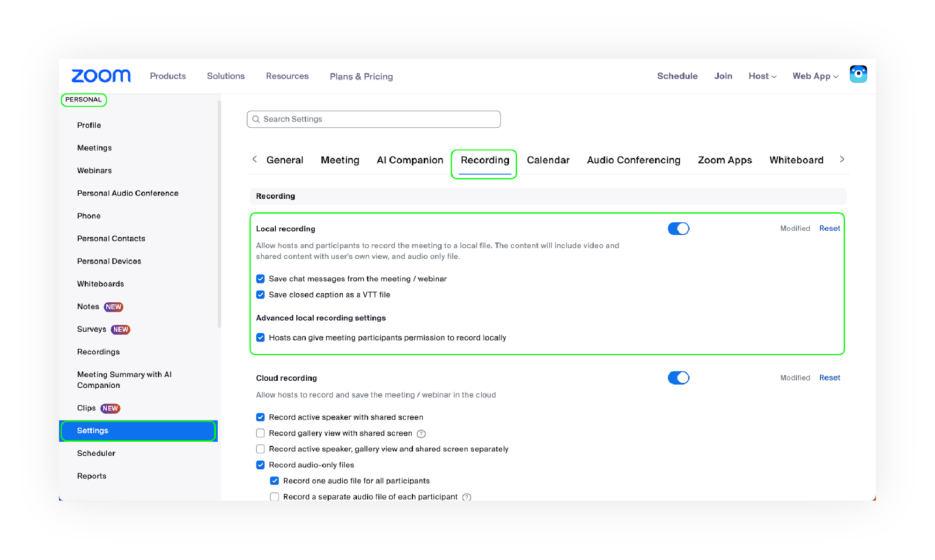Open help tooltip for Record gallery view

[421, 434]
